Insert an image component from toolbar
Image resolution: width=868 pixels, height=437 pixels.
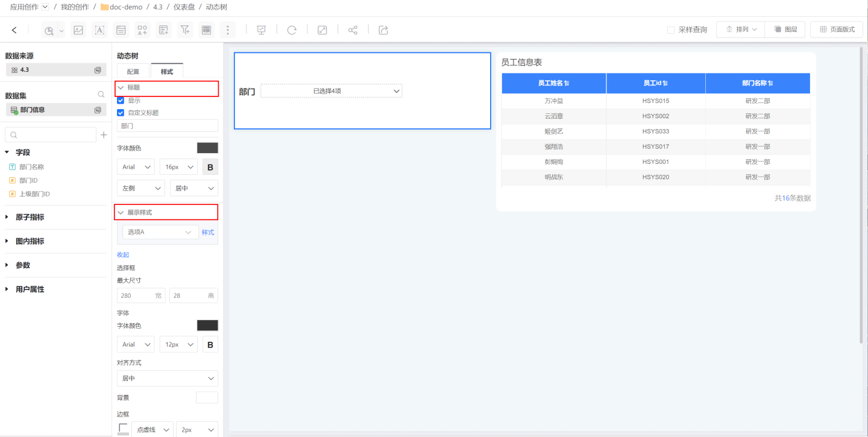coord(78,30)
